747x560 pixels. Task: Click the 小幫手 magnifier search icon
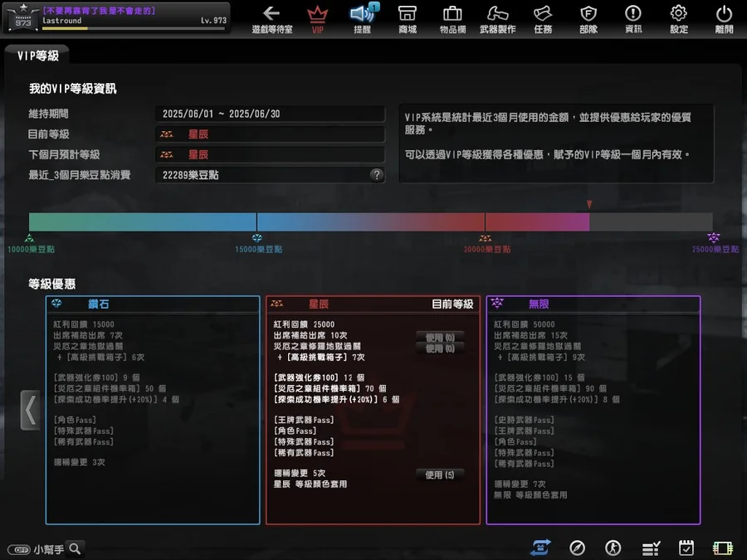pyautogui.click(x=76, y=549)
